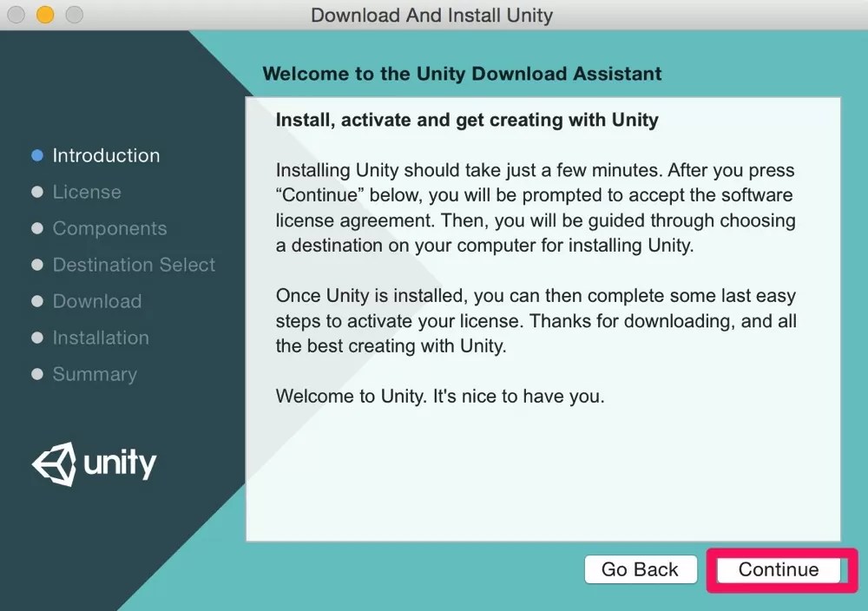The height and width of the screenshot is (611, 868).
Task: Select the Installation step in sidebar
Action: point(101,338)
